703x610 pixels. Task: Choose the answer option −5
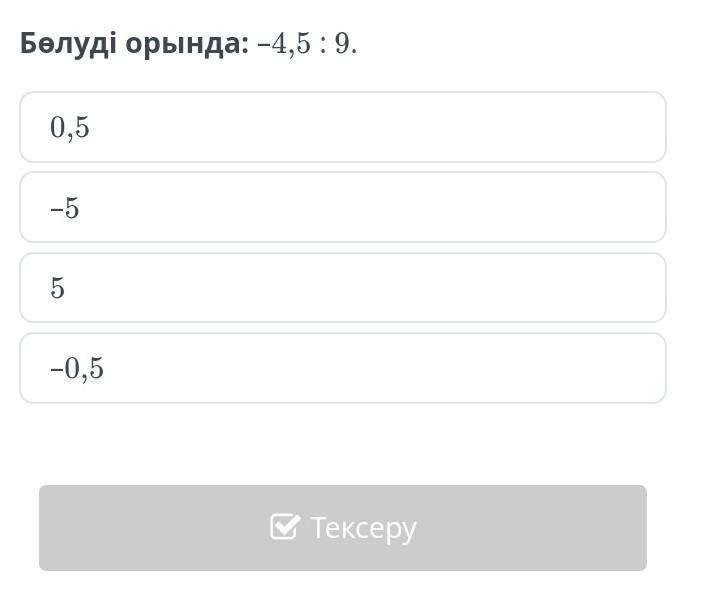[x=343, y=207]
